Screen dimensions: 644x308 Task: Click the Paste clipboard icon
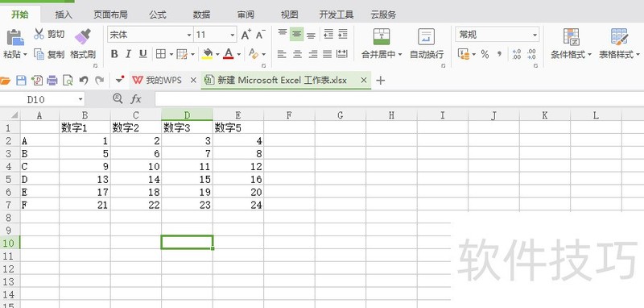14,37
